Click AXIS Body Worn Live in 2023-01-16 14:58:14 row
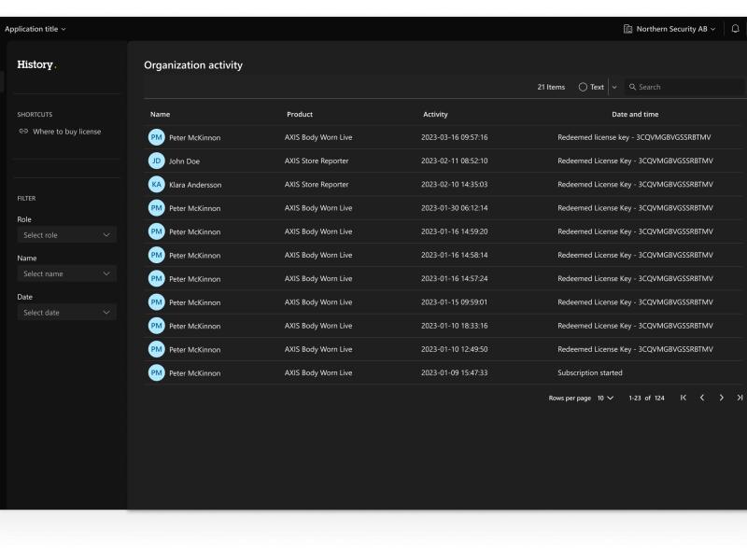747x560 pixels. point(318,255)
